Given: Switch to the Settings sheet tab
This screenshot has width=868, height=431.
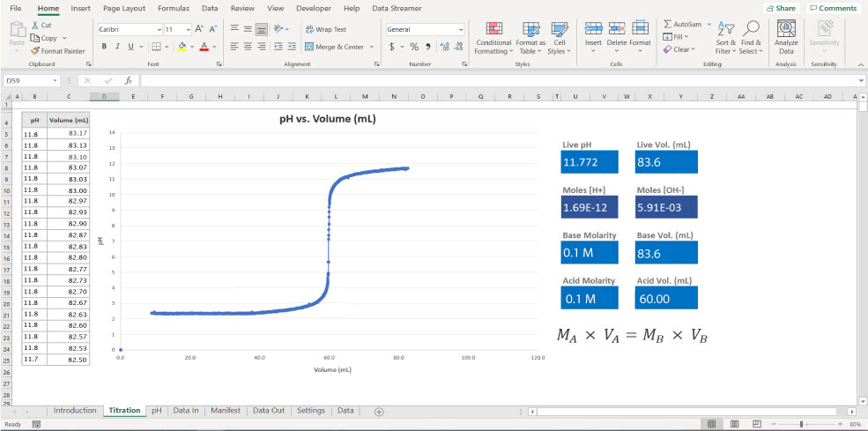Looking at the screenshot, I should click(310, 411).
